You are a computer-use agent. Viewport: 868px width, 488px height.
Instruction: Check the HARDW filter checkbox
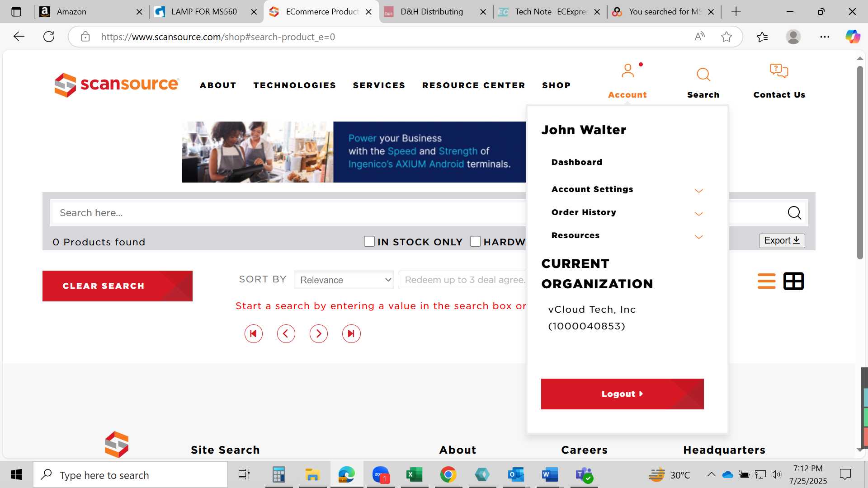coord(475,242)
